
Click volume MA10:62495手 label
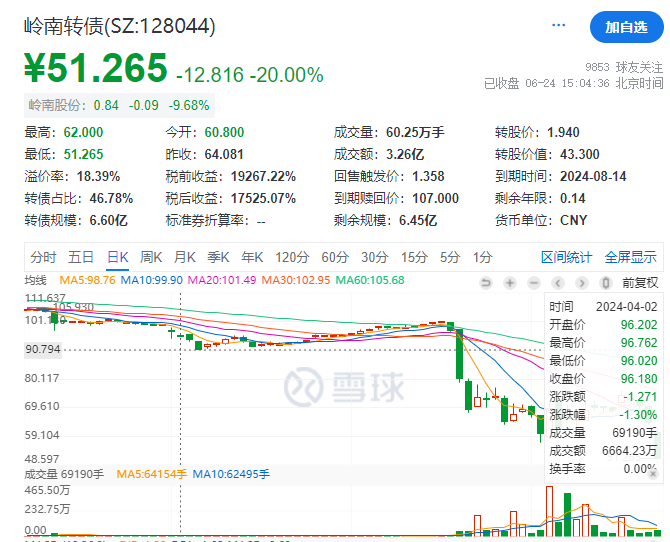(231, 474)
